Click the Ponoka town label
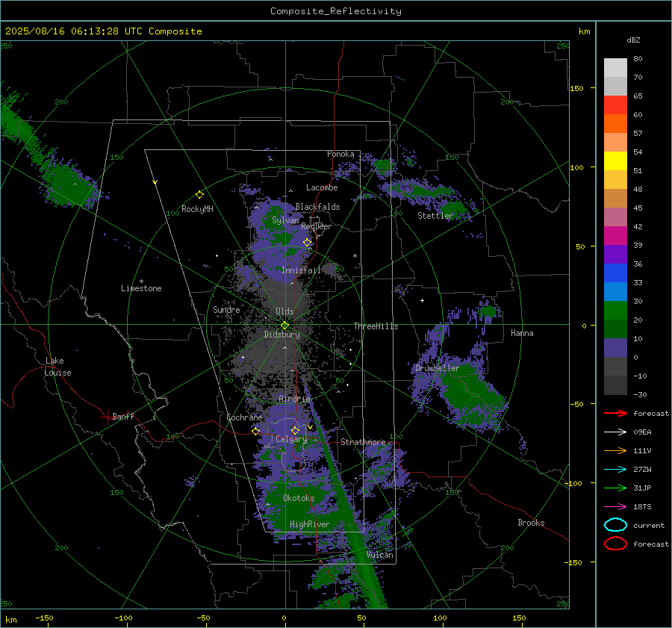 tap(340, 154)
